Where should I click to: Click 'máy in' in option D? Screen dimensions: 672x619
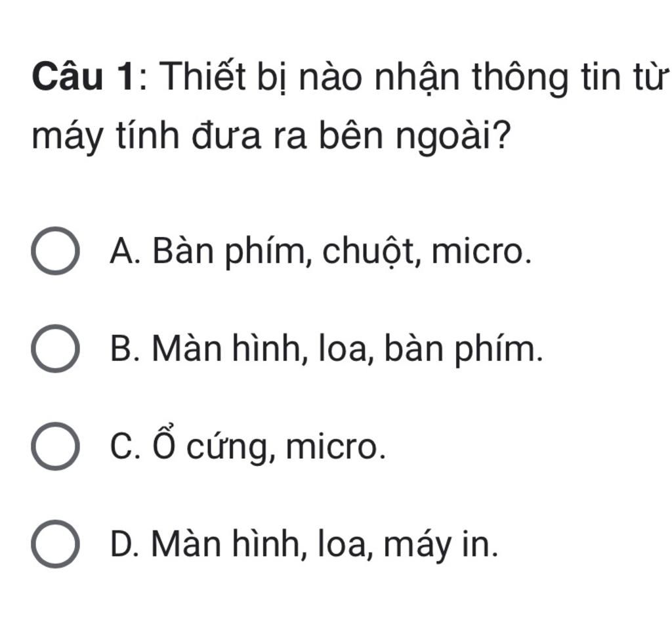click(441, 545)
